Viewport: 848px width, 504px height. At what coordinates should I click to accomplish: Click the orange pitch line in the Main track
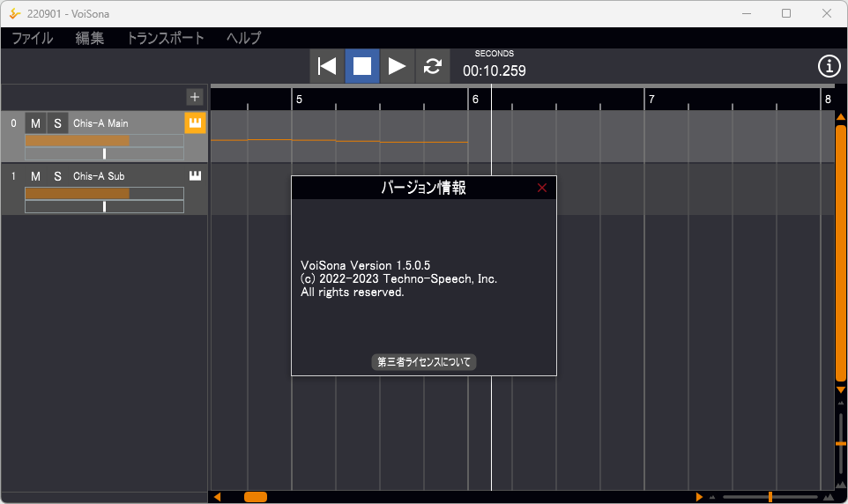(x=339, y=141)
